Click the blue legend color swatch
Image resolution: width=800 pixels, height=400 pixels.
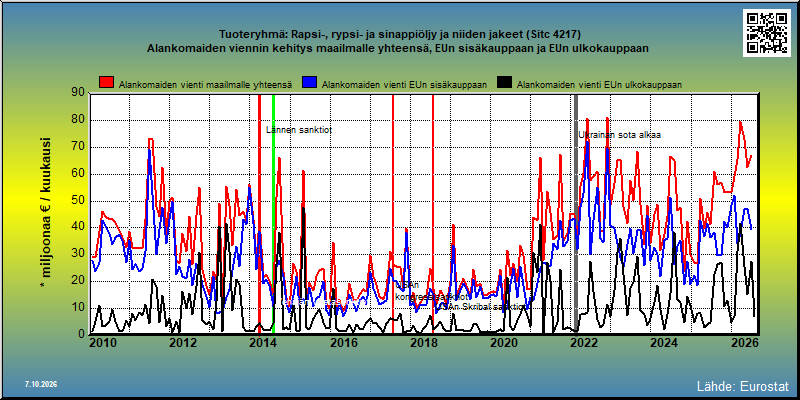310,83
